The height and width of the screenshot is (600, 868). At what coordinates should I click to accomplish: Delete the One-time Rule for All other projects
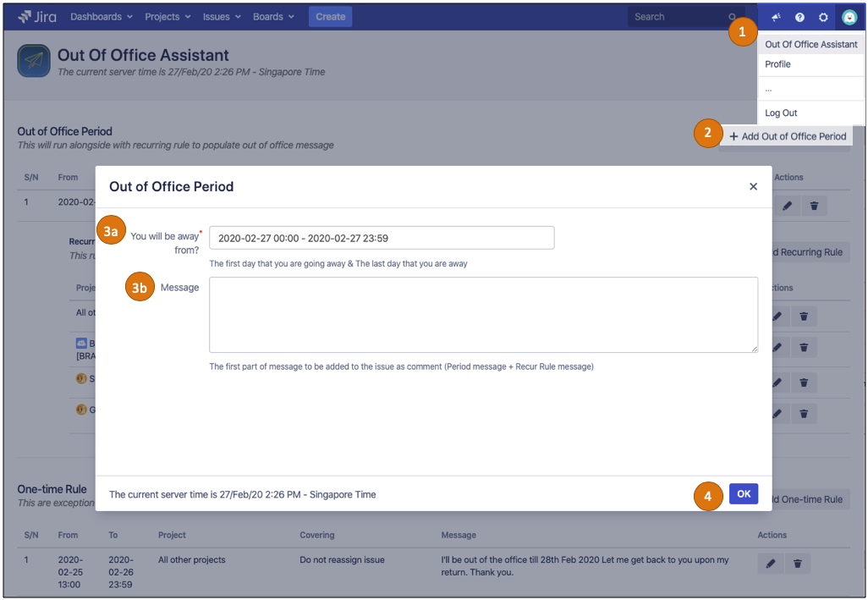click(798, 564)
